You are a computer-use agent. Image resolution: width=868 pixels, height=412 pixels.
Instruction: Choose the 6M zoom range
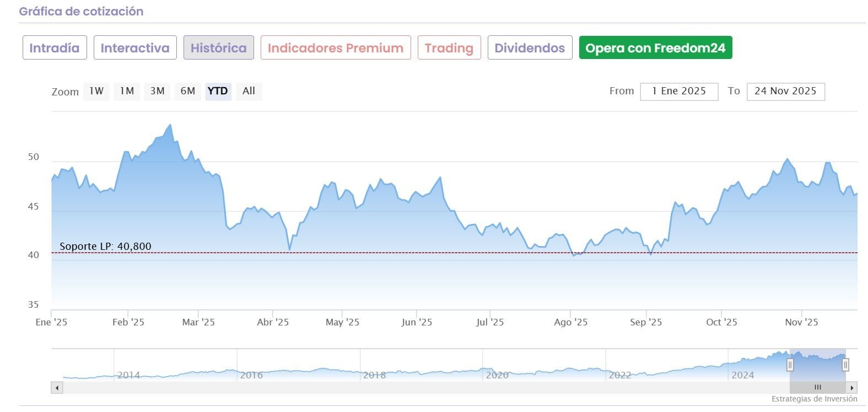(x=188, y=91)
